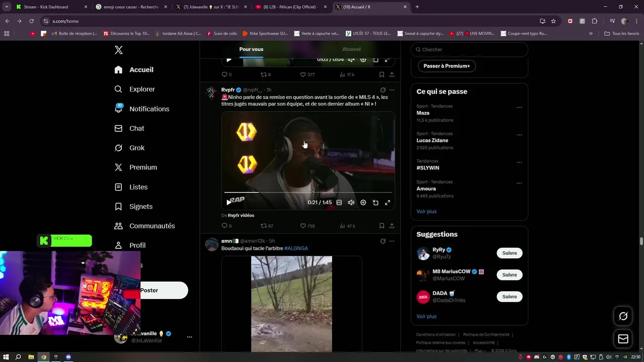Like the top post with 377 likes

tap(307, 74)
